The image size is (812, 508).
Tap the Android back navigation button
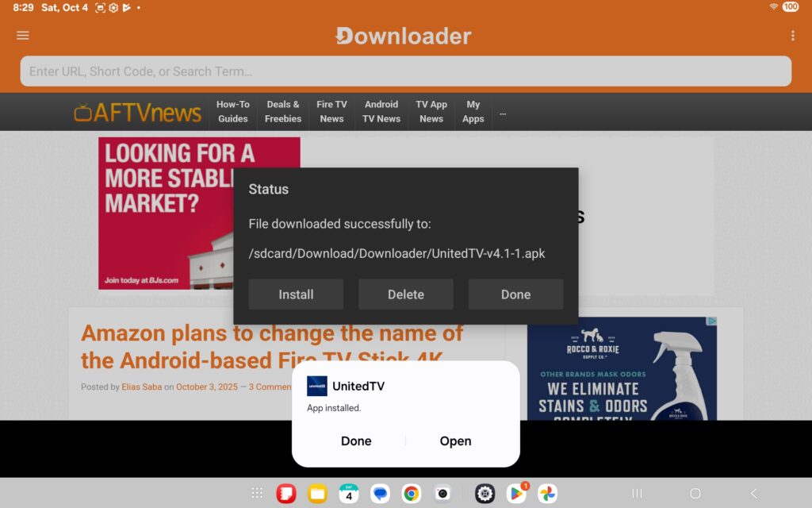click(753, 494)
